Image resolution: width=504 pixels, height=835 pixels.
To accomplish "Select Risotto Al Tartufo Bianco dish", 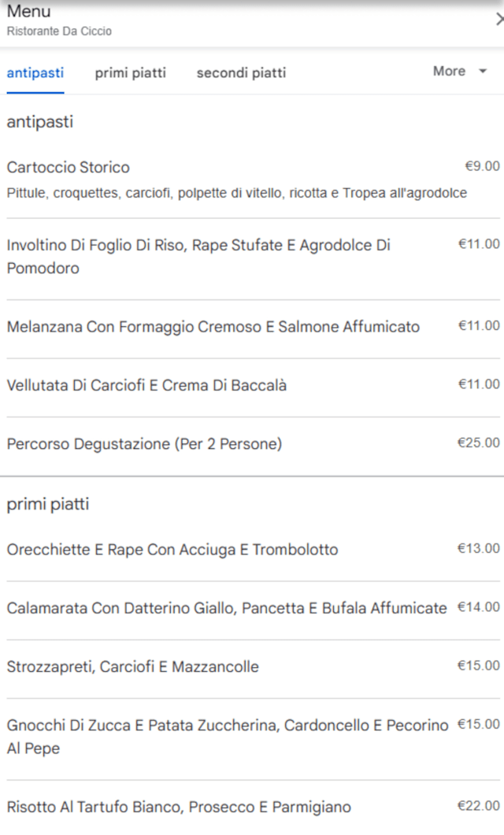I will point(179,807).
